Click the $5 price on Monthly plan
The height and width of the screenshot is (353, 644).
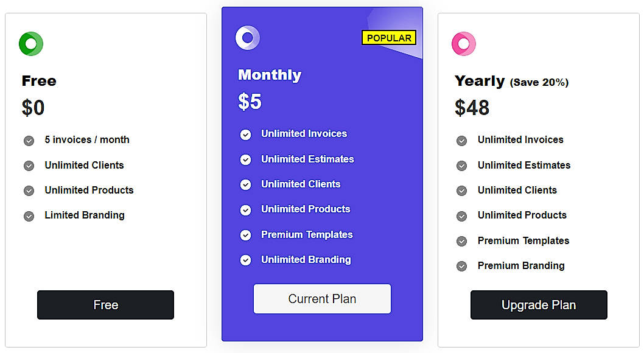pos(249,102)
